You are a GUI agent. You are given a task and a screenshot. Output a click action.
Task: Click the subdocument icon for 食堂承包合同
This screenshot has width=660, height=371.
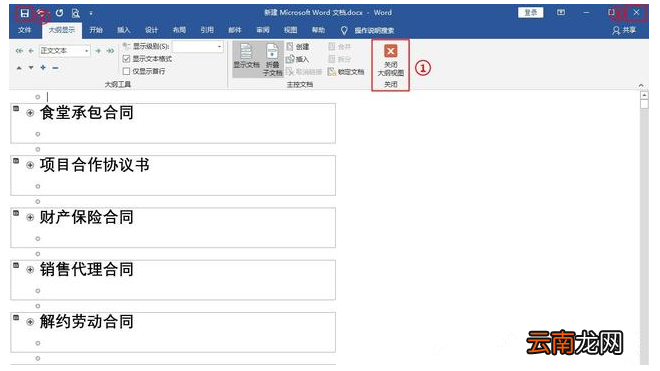(16, 109)
